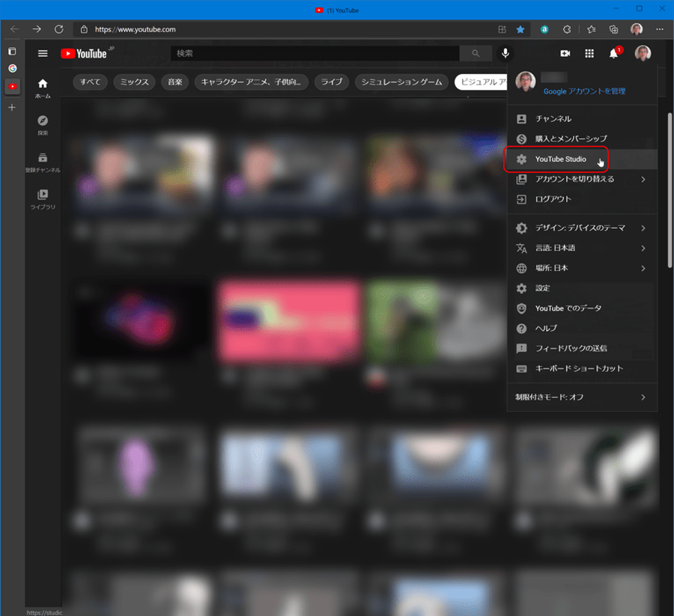The height and width of the screenshot is (616, 674).
Task: Go to Explore (探索) in sidebar
Action: (43, 124)
